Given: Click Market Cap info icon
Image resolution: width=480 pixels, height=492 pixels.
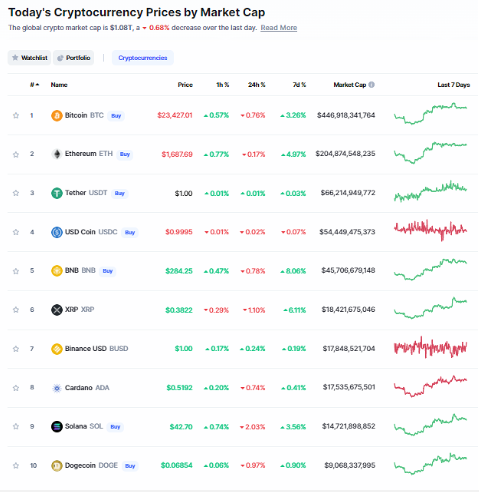Looking at the screenshot, I should coord(372,85).
